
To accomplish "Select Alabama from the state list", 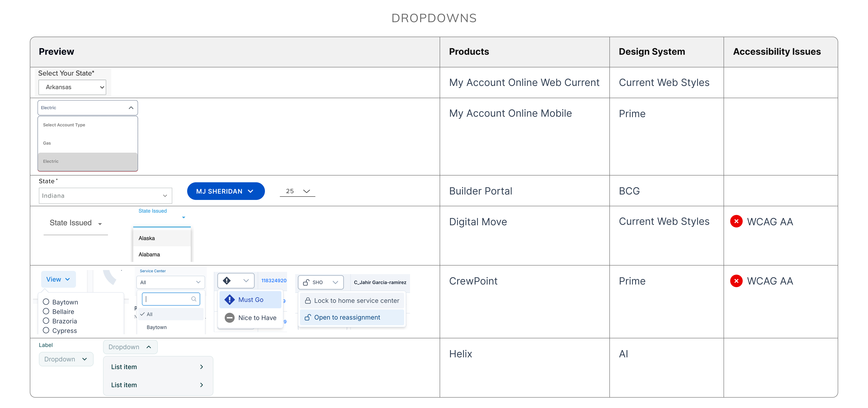I will coord(162,254).
